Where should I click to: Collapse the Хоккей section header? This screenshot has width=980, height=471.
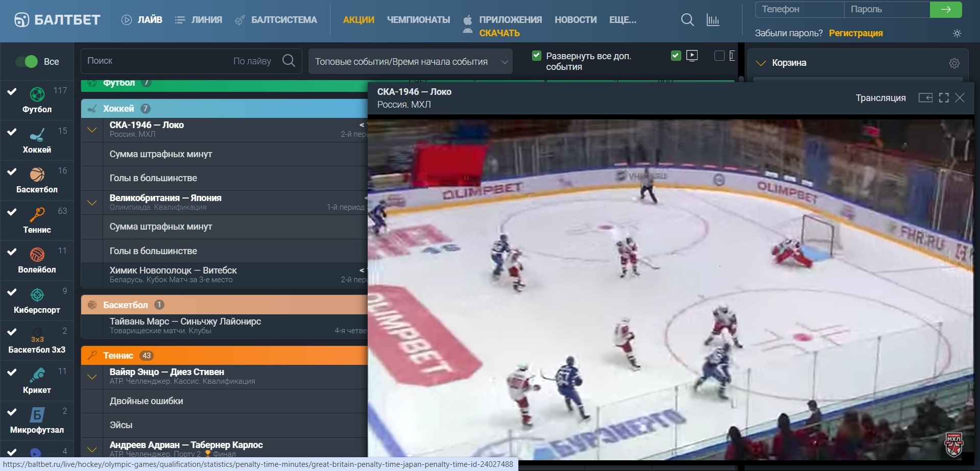224,109
